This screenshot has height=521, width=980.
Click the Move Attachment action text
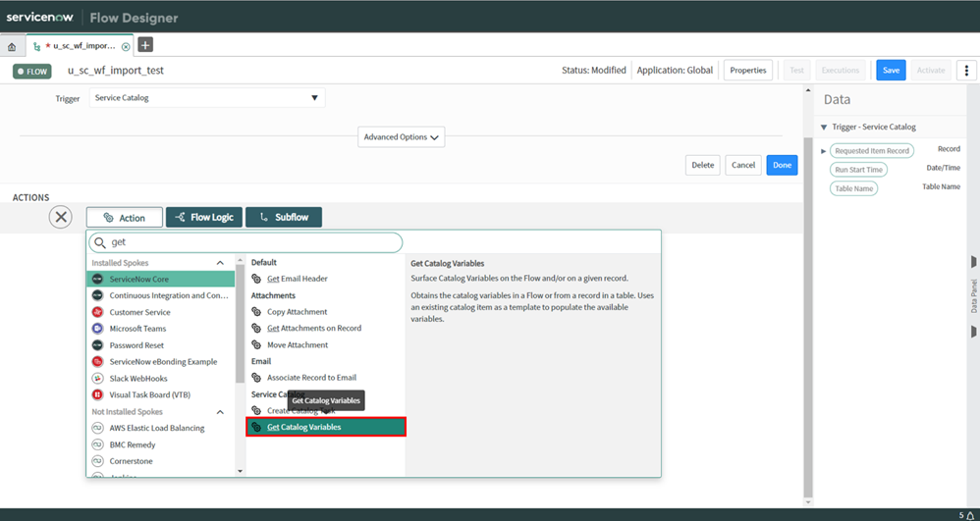pyautogui.click(x=298, y=344)
